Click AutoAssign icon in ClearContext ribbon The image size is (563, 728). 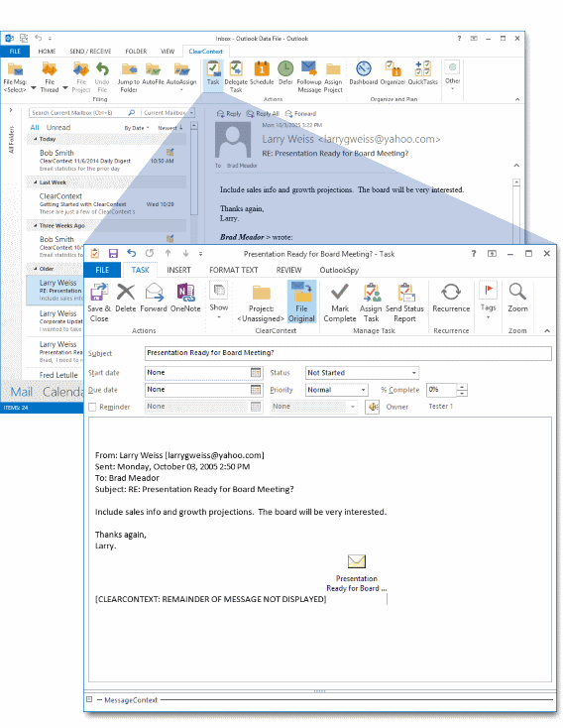click(181, 74)
